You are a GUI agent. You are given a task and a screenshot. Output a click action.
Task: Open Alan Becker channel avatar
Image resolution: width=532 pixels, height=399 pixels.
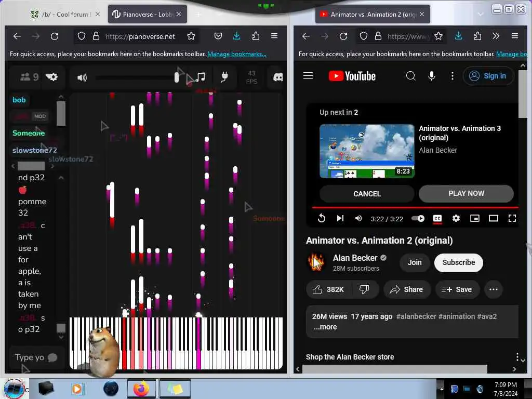pyautogui.click(x=316, y=262)
